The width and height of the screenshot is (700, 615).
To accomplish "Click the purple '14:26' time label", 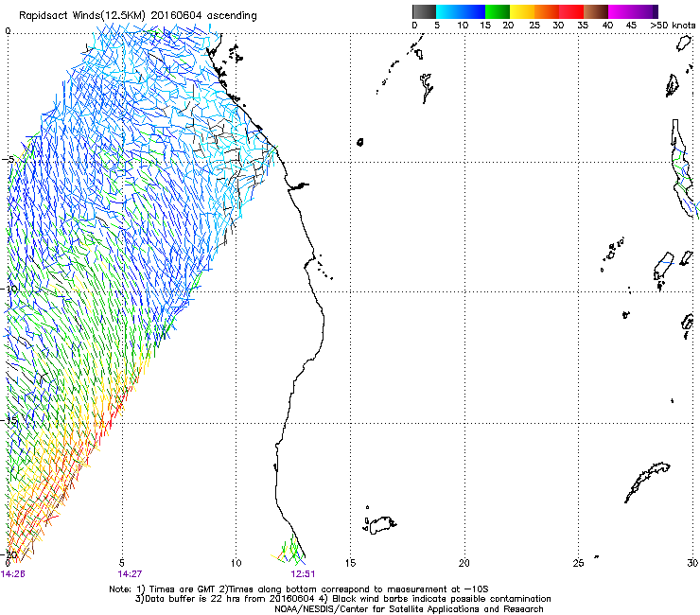I will 12,573.
